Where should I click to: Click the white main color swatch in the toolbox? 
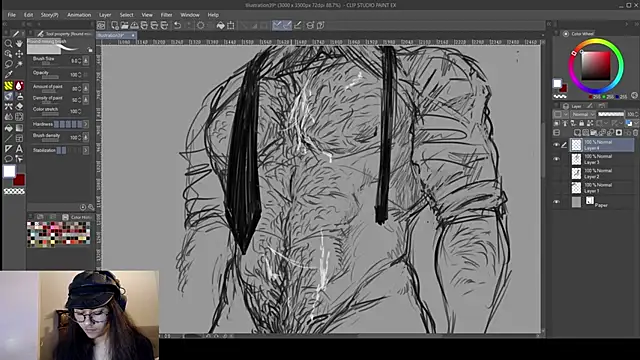click(x=9, y=171)
